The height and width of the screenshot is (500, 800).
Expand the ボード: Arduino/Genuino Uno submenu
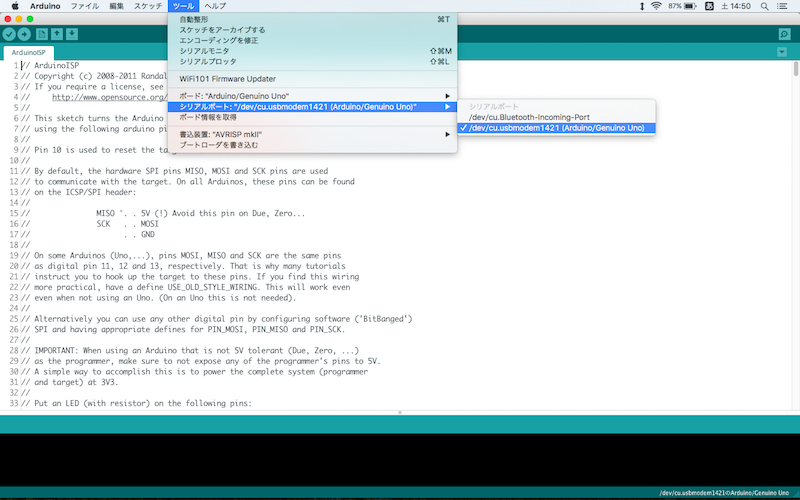click(312, 96)
